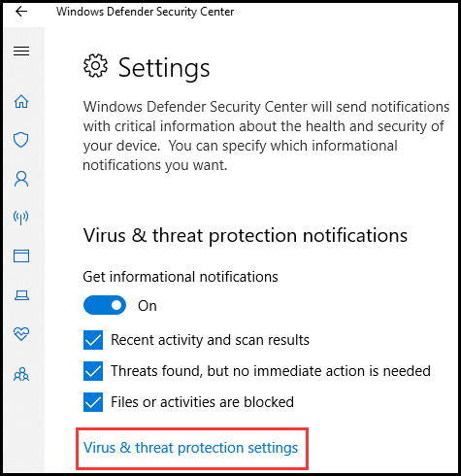The image size is (461, 476).
Task: Click Virus & threat protection notifications heading
Action: pos(246,235)
